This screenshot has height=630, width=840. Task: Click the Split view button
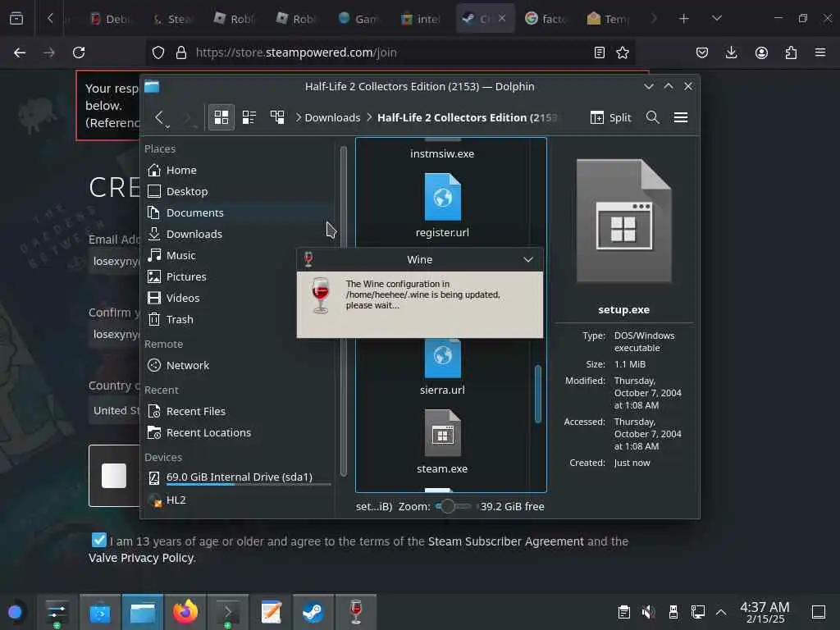coord(610,117)
